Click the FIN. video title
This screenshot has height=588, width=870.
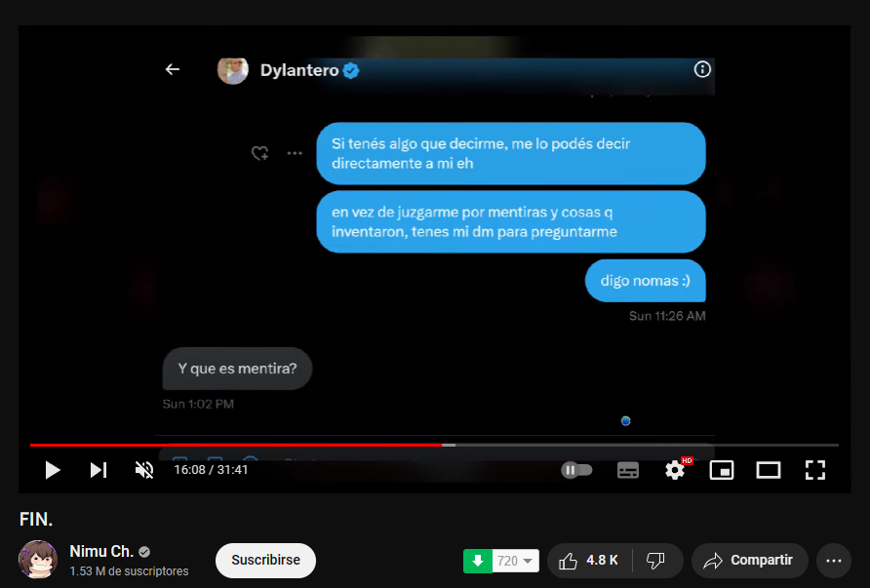tap(36, 519)
